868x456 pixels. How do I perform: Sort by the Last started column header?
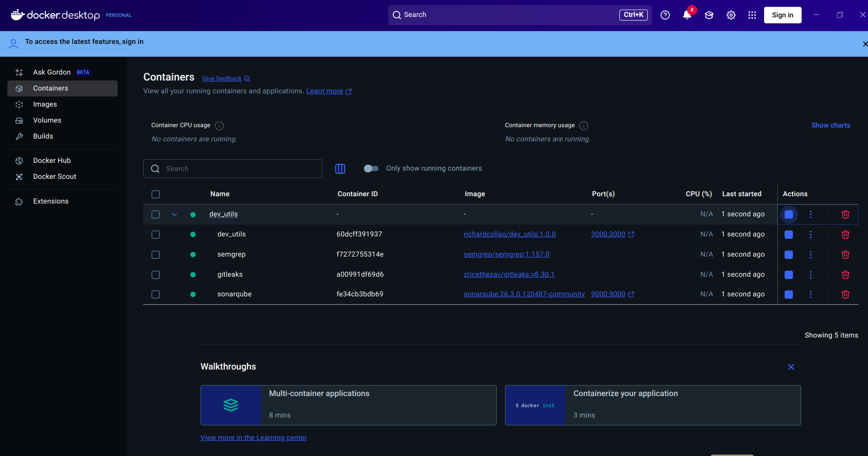(742, 194)
